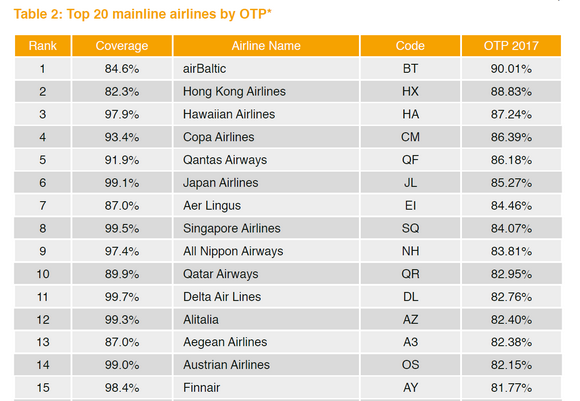Image resolution: width=580 pixels, height=401 pixels.
Task: Click the Code column header
Action: pyautogui.click(x=410, y=46)
